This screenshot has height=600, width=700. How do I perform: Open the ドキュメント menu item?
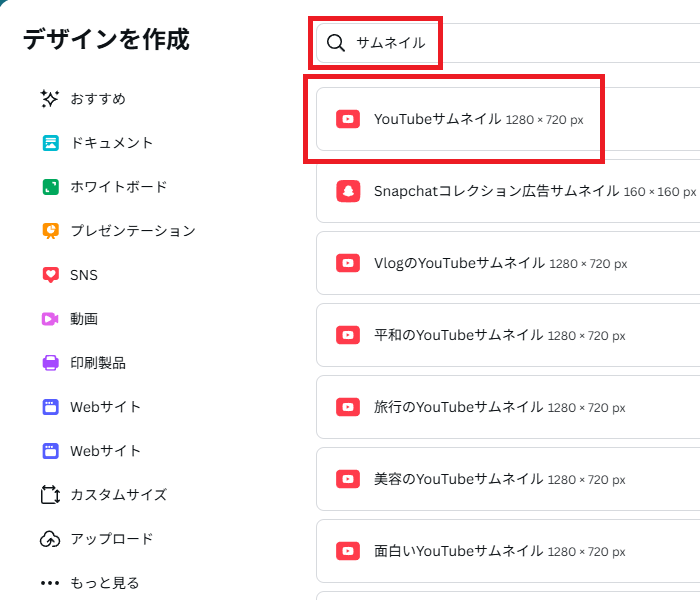tap(112, 143)
